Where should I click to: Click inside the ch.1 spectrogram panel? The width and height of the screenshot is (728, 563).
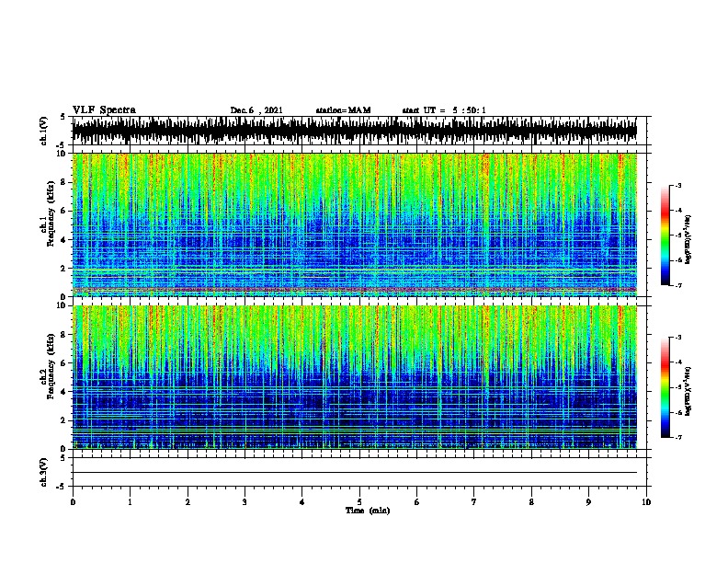[355, 224]
